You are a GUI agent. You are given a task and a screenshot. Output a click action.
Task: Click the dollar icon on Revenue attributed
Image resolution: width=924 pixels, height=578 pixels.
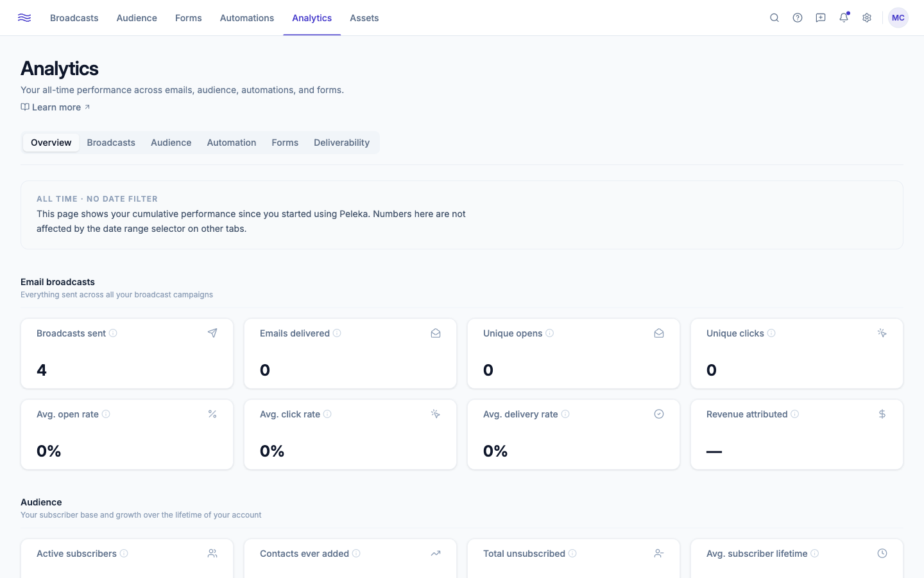click(x=882, y=414)
